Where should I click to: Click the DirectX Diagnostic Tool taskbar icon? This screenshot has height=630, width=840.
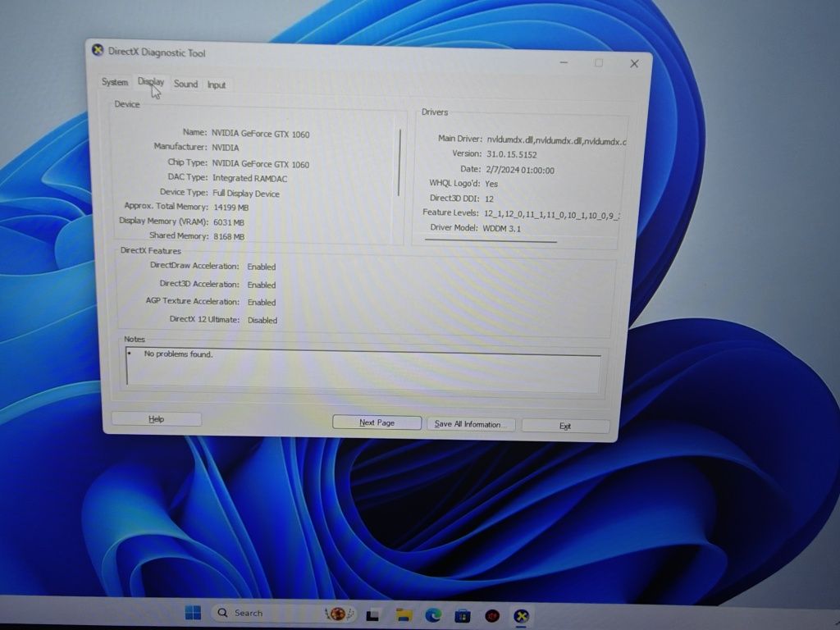coord(521,617)
